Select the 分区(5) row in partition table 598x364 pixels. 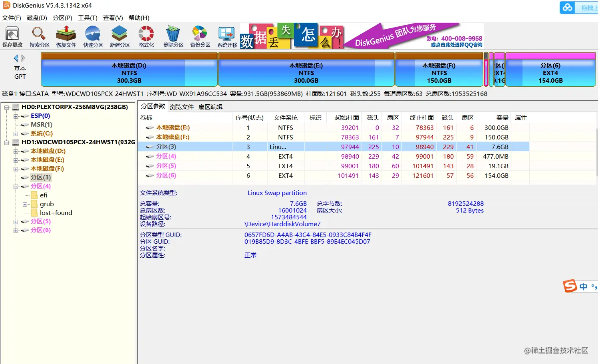coord(334,166)
